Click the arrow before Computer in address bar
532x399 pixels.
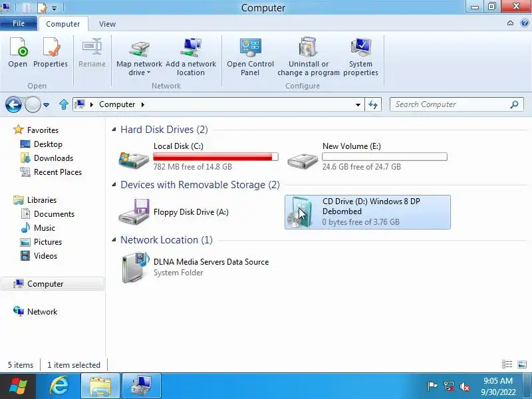coord(92,104)
